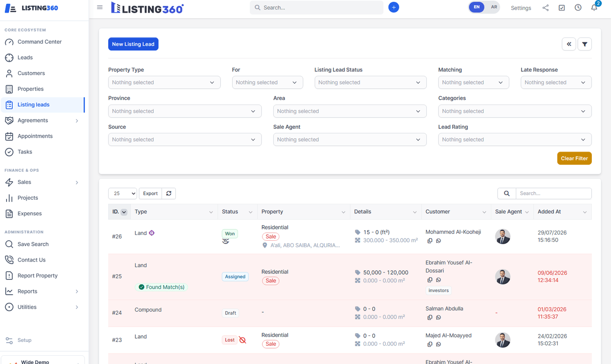The image size is (611, 364).
Task: Change the page size selector showing 25
Action: click(x=123, y=194)
